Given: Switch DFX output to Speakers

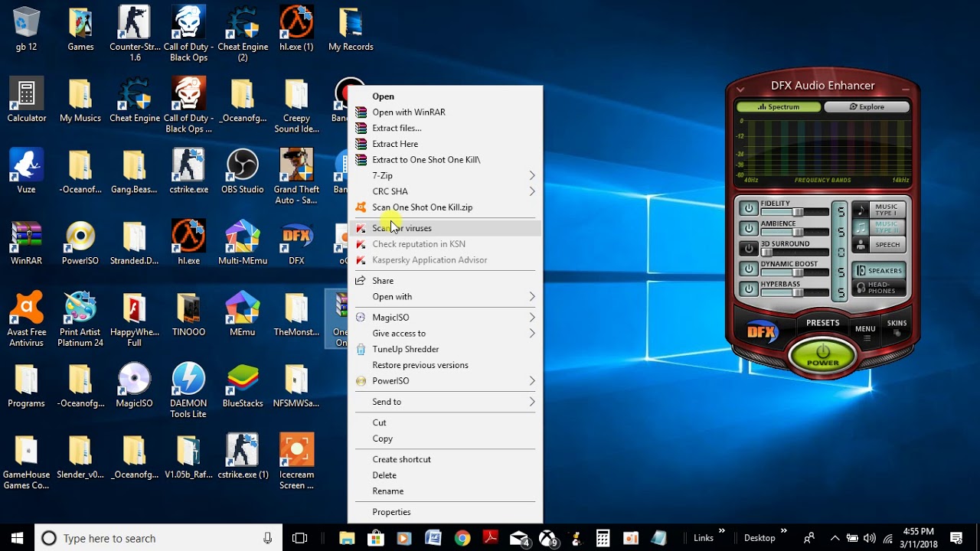Looking at the screenshot, I should (x=879, y=270).
